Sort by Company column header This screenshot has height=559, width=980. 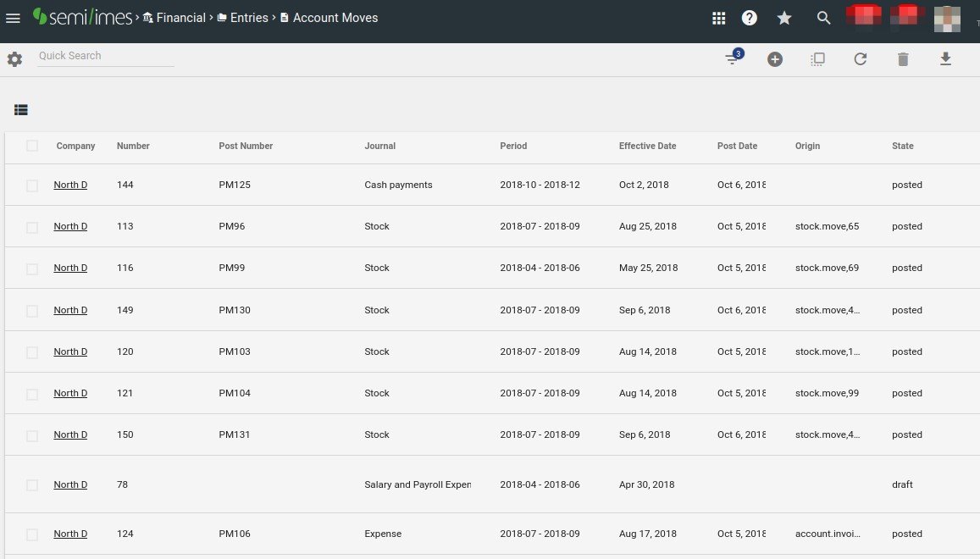point(75,146)
